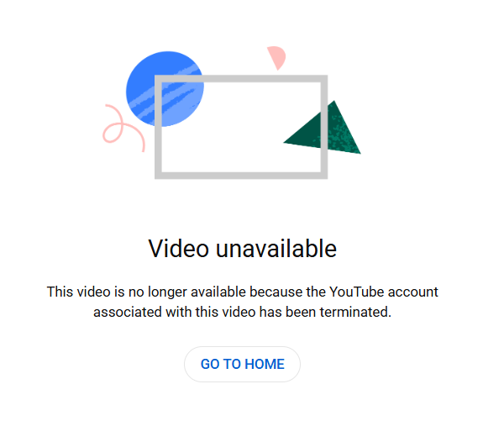Screen dimensions: 504x442
Task: Select the word "This" starting the message
Action: click(60, 292)
